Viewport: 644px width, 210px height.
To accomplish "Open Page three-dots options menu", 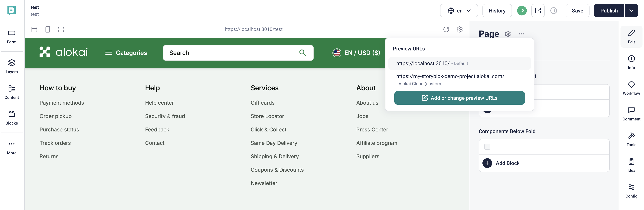I will click(x=521, y=34).
